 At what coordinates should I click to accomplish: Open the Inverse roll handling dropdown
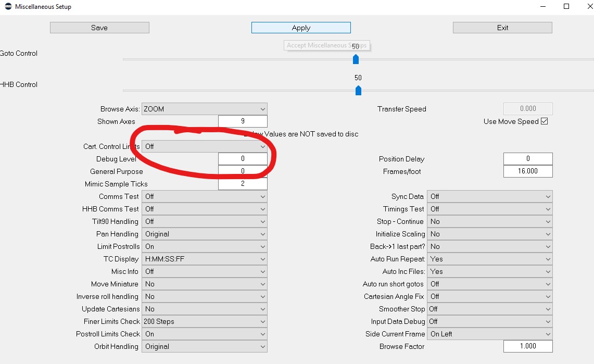point(205,297)
